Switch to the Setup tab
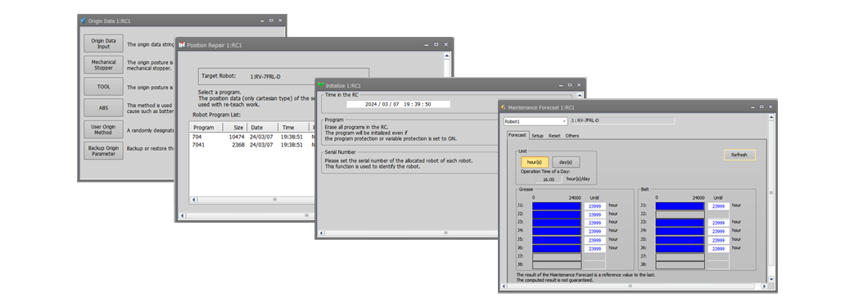Image resolution: width=868 pixels, height=303 pixels. click(x=537, y=135)
